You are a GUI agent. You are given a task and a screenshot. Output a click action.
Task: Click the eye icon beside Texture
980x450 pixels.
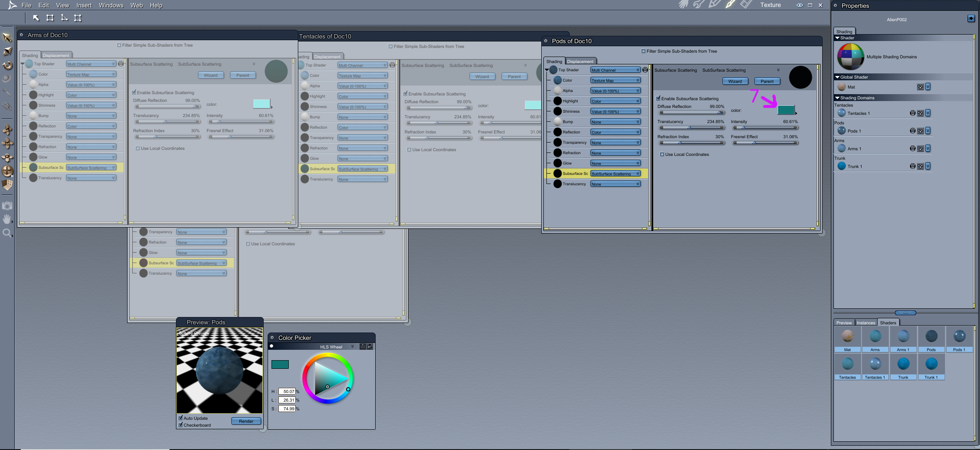click(800, 5)
